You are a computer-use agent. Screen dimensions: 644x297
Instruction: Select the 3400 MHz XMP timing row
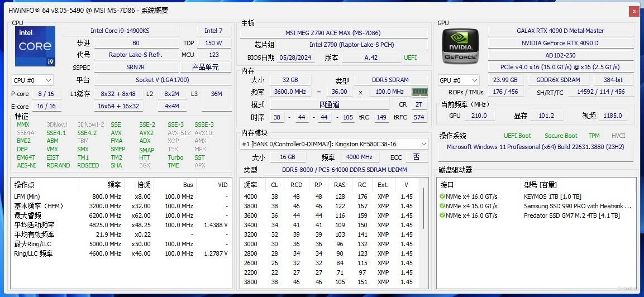coord(329,225)
